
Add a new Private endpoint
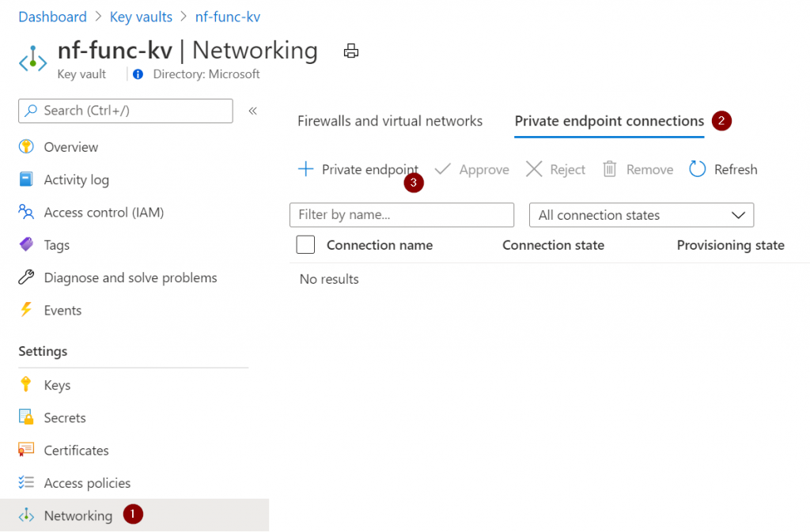point(358,169)
